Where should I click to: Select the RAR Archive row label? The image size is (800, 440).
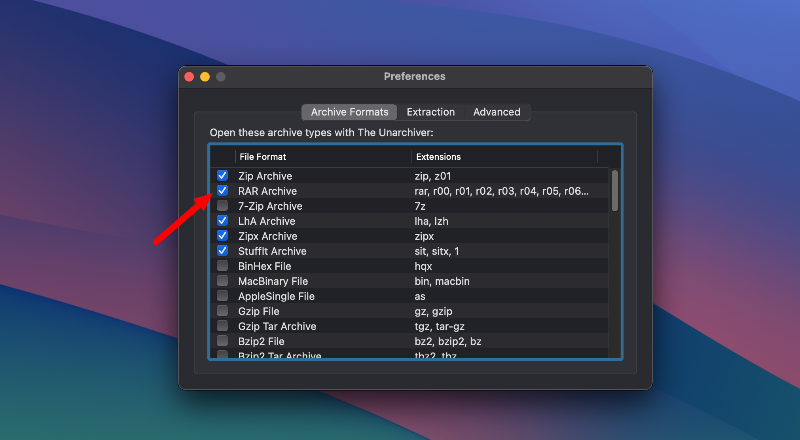coord(267,191)
